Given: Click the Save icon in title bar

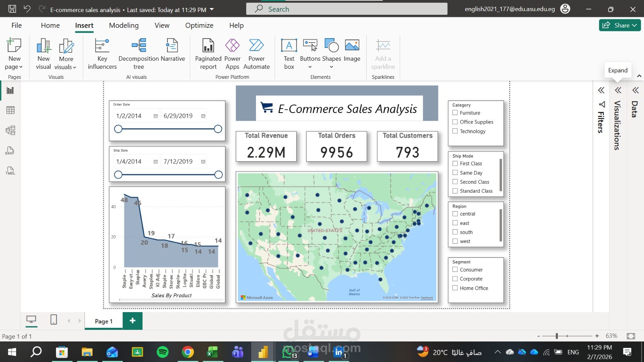Looking at the screenshot, I should (12, 9).
